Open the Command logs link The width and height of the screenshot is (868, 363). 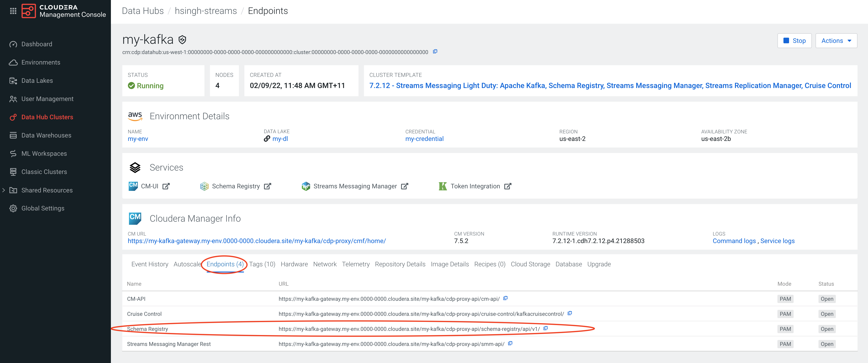pyautogui.click(x=734, y=241)
